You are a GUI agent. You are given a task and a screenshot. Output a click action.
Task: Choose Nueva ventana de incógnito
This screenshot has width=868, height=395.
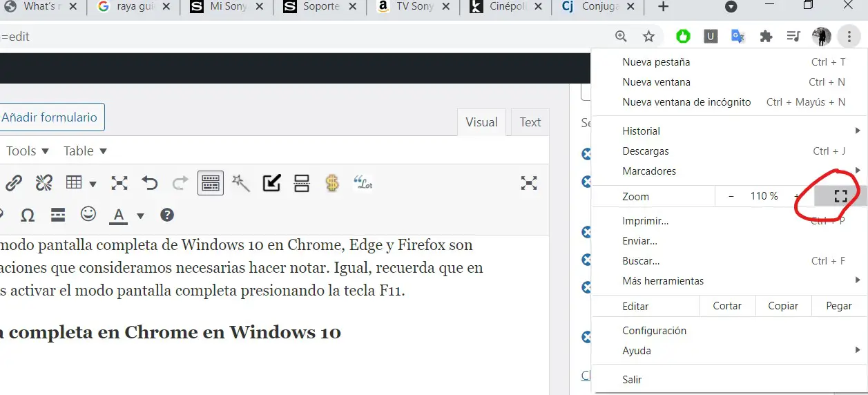click(x=729, y=102)
